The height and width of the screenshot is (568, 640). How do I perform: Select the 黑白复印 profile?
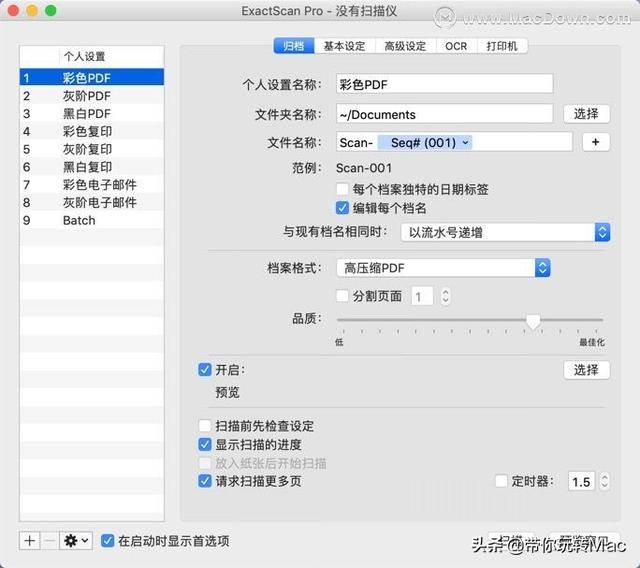(92, 166)
